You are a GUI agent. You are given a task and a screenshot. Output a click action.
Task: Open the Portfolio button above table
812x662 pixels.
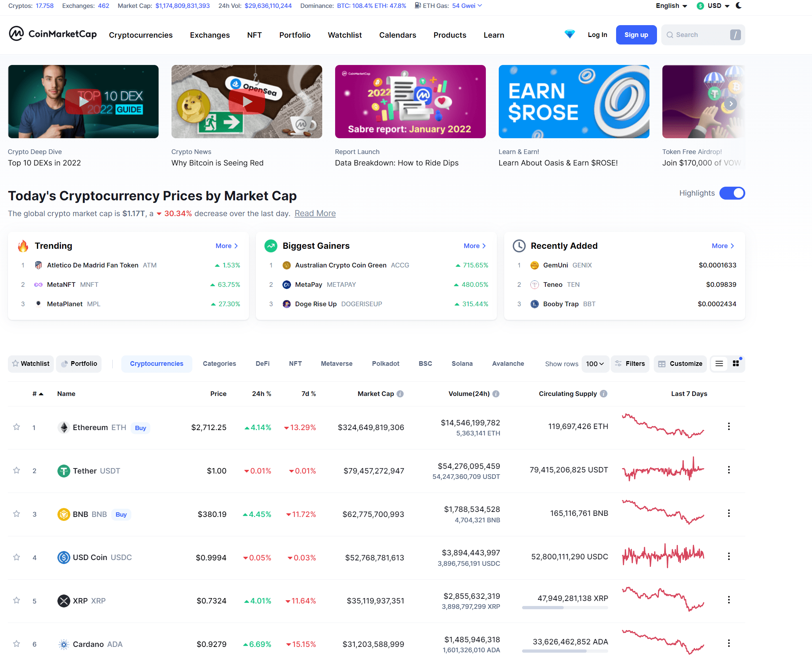point(79,363)
